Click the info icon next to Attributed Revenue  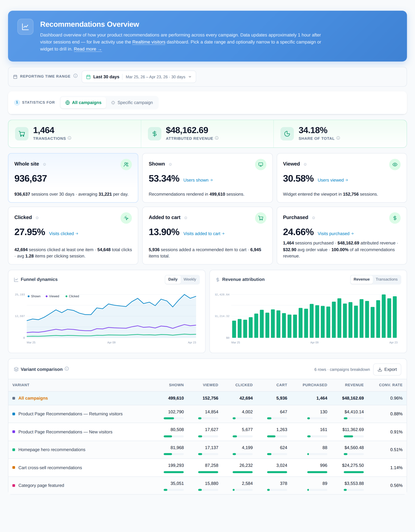coord(217,138)
